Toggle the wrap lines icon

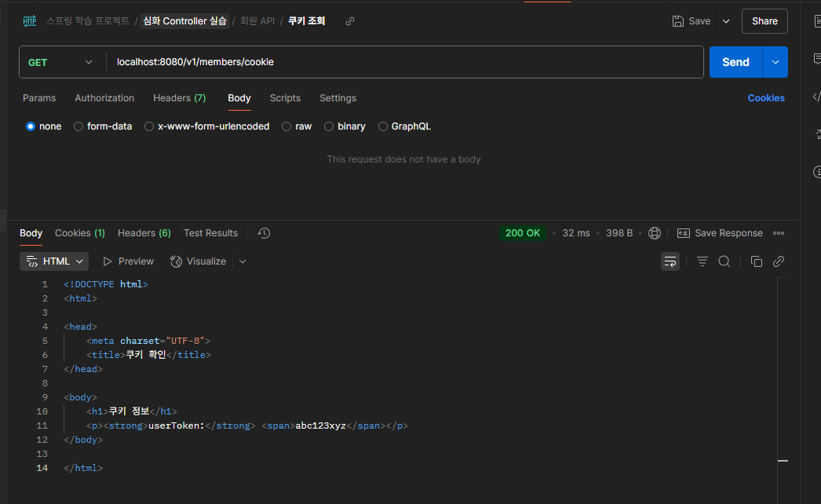pyautogui.click(x=670, y=261)
